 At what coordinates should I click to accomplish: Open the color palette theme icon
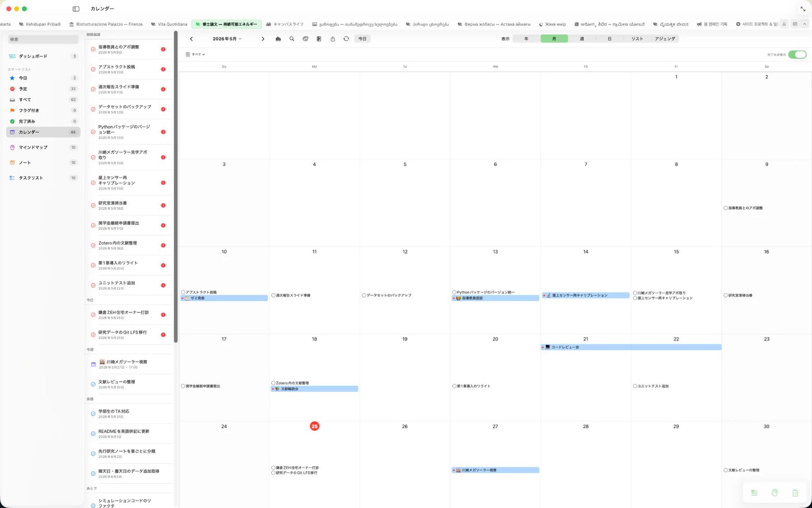coord(305,39)
